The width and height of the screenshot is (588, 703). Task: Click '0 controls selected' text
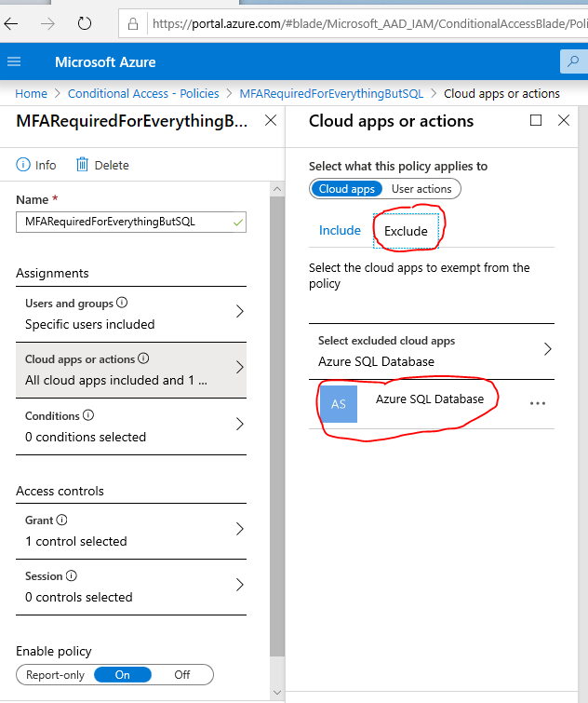pyautogui.click(x=79, y=597)
